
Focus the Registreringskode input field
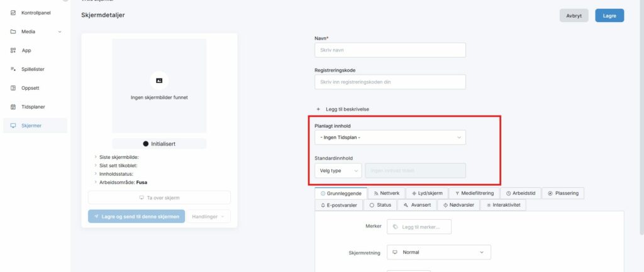[x=390, y=82]
